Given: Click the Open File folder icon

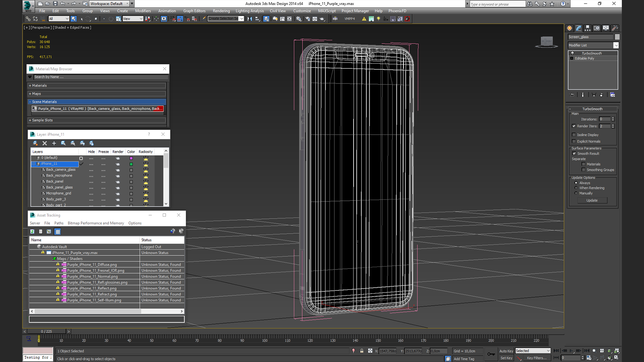Looking at the screenshot, I should (48, 4).
